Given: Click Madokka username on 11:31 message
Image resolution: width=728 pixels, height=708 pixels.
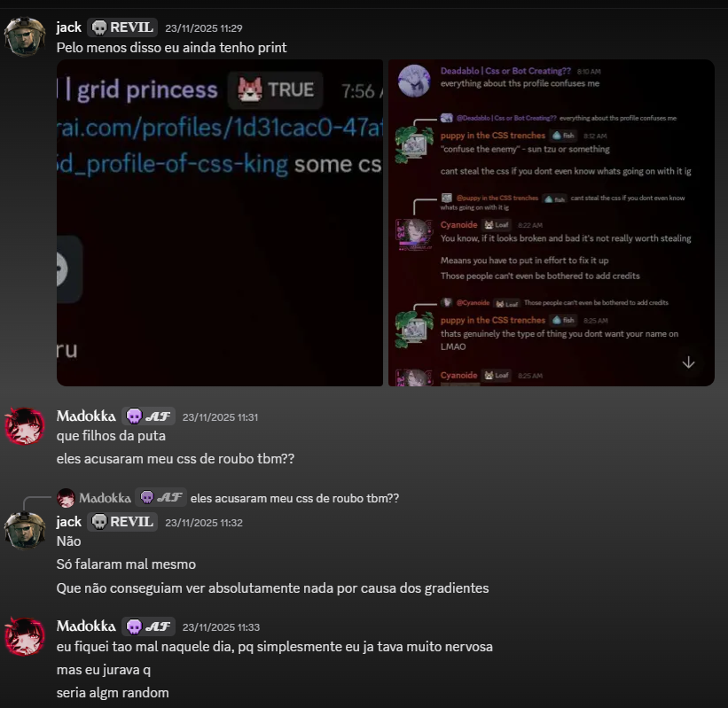Looking at the screenshot, I should tap(86, 416).
